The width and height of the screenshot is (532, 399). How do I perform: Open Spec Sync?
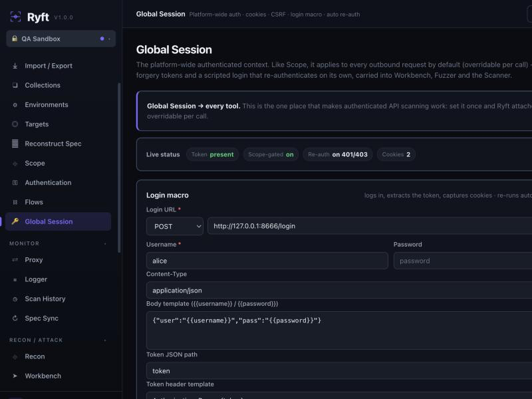[58, 319]
